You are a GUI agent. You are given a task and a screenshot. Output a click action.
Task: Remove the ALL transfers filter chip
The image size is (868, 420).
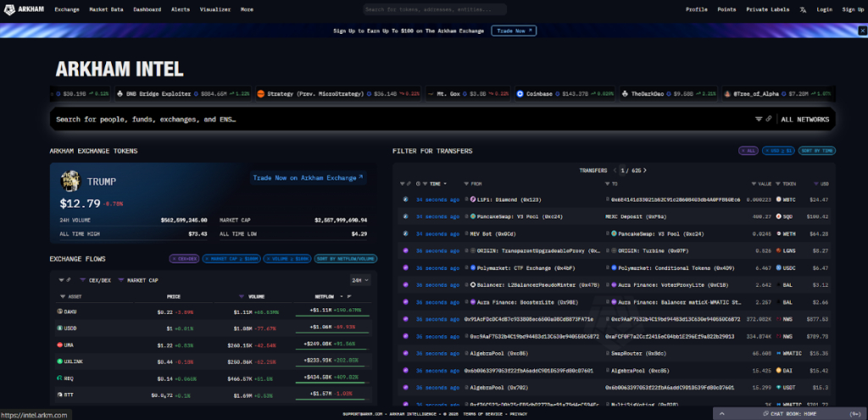[748, 151]
